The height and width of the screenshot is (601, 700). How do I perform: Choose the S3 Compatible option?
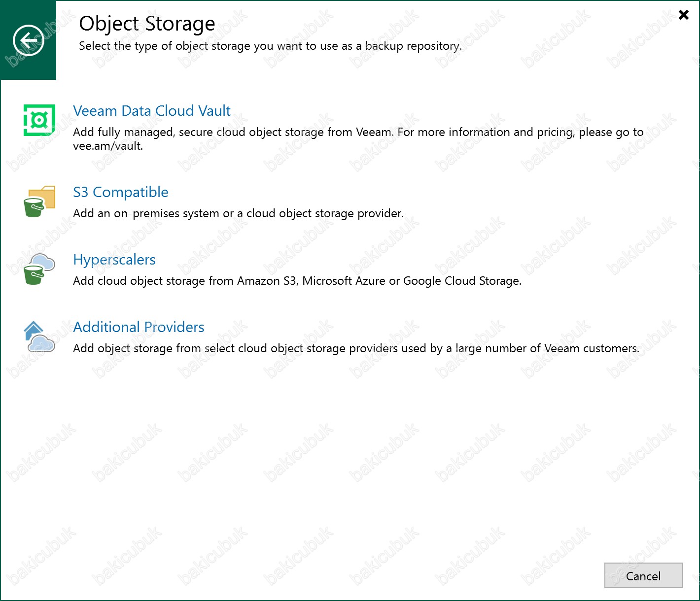121,192
